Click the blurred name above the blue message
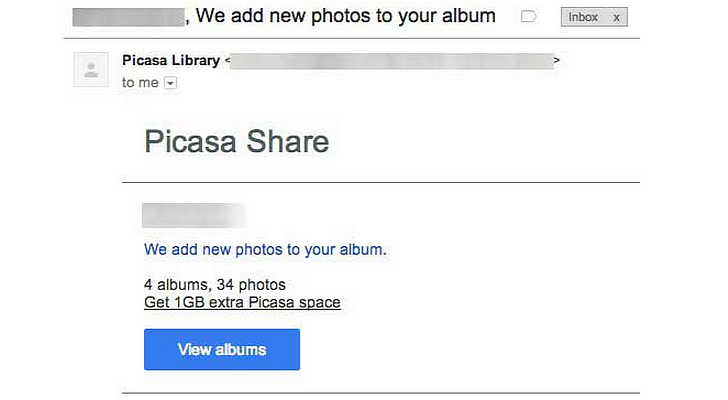This screenshot has height=400, width=728. pos(194,215)
